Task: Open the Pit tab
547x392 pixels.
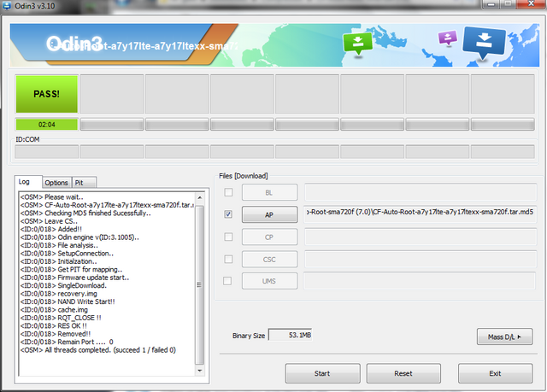Action: [84, 183]
